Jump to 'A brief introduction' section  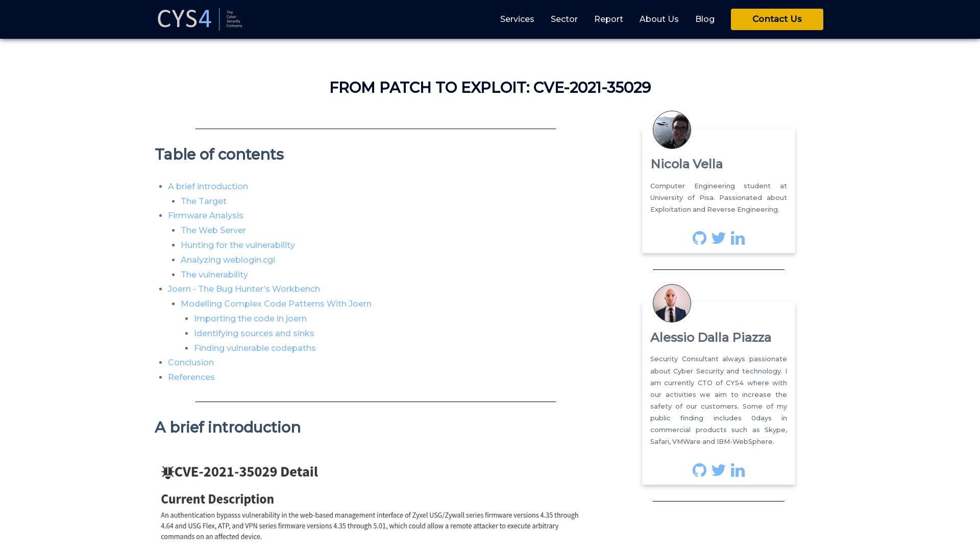click(208, 187)
